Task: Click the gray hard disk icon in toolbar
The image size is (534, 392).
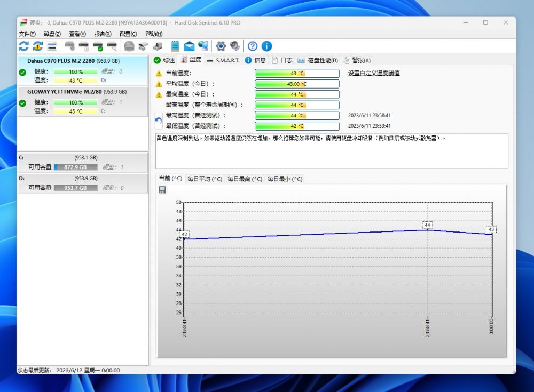Action: (69, 46)
